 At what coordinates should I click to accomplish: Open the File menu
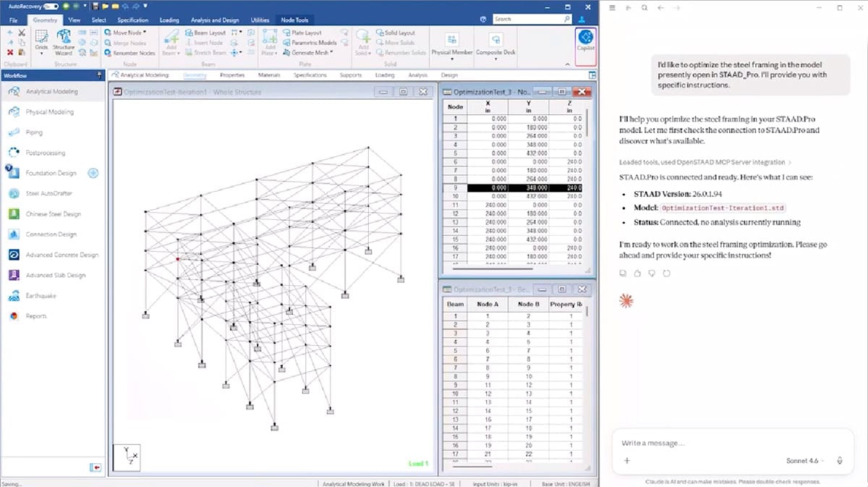[x=13, y=20]
